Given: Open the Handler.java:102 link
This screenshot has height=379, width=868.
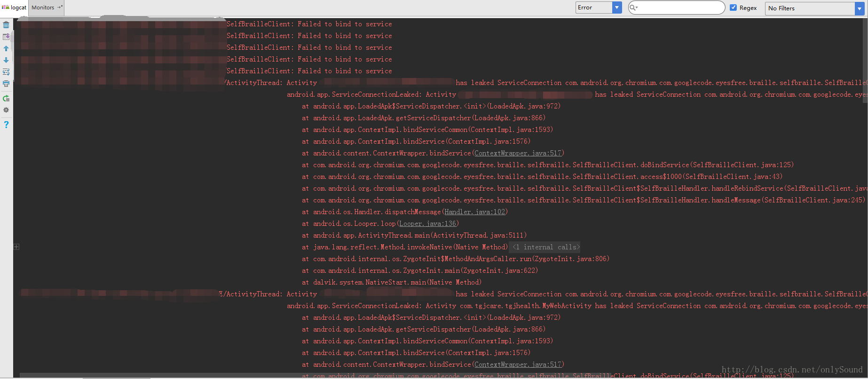Looking at the screenshot, I should (475, 212).
